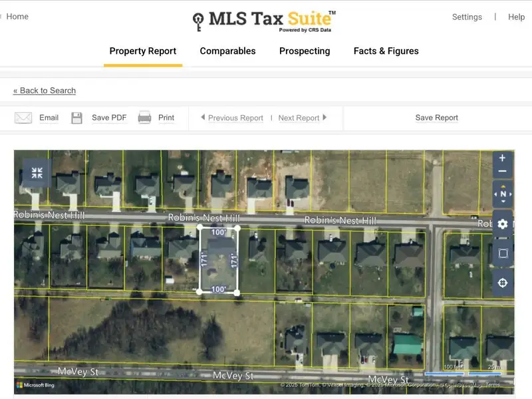The width and height of the screenshot is (532, 399).
Task: Select the map draw area square tool
Action: (502, 253)
